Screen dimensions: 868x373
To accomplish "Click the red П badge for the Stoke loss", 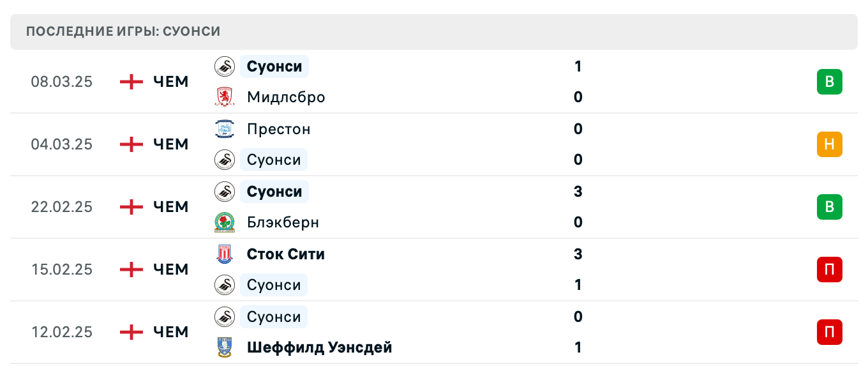I will coord(829,270).
